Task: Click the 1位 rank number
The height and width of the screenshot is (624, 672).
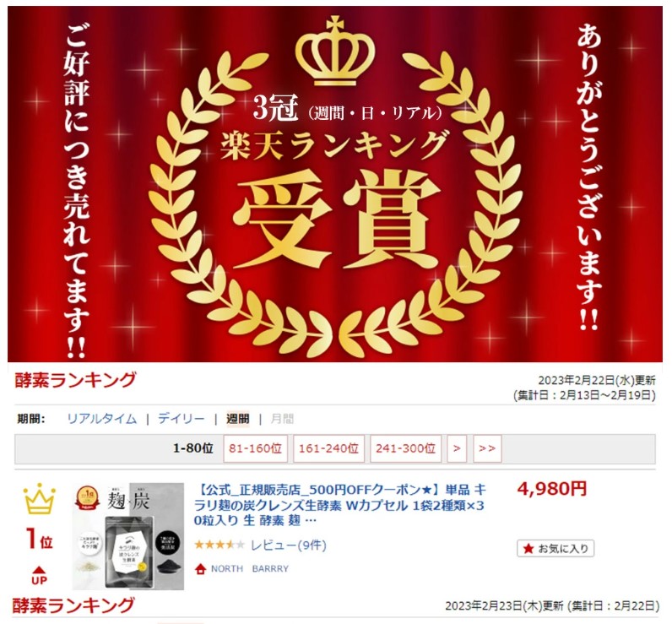Action: tap(39, 539)
